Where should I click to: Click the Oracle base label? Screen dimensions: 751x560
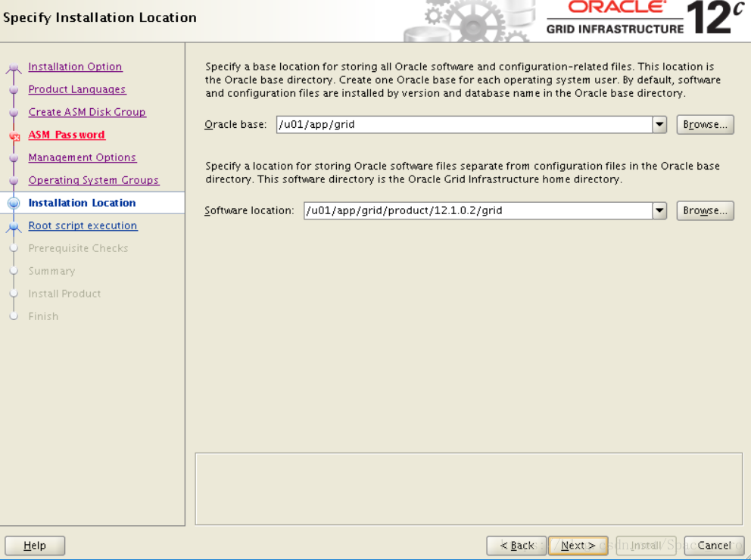click(235, 124)
